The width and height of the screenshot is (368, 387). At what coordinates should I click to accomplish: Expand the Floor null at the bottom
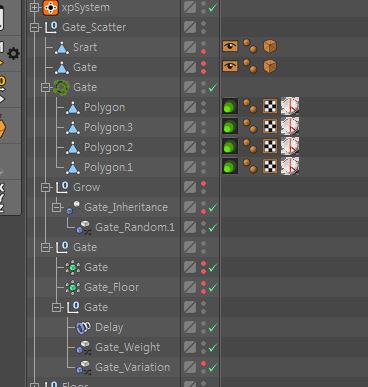pos(34,385)
